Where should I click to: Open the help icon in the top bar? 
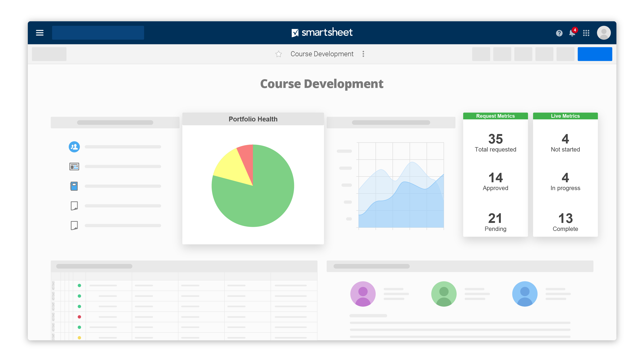559,33
